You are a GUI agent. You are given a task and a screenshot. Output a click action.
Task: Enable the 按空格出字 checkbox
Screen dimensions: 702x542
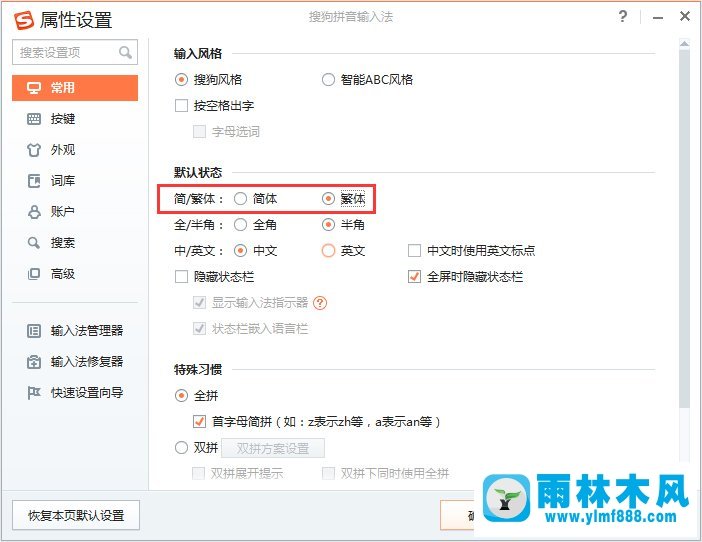(181, 106)
